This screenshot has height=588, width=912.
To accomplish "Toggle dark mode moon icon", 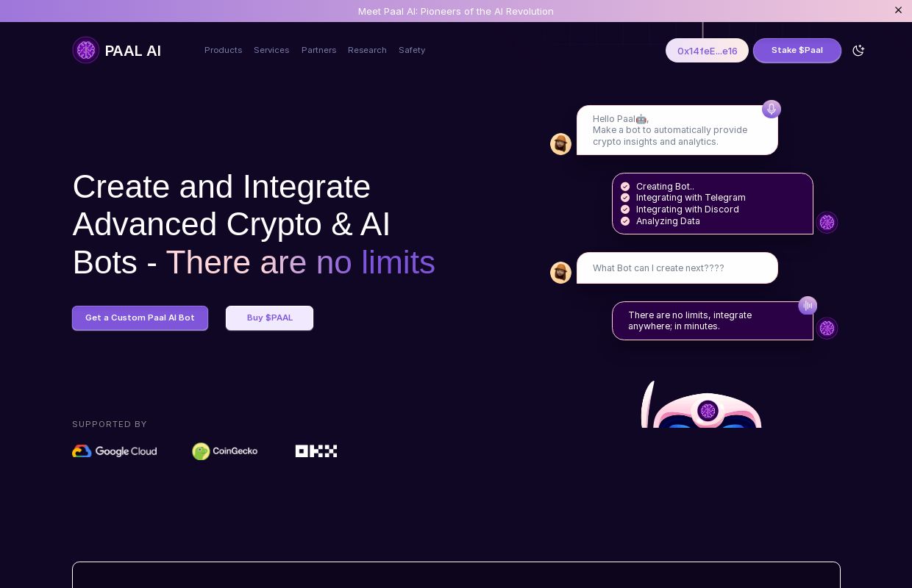I will (x=858, y=50).
